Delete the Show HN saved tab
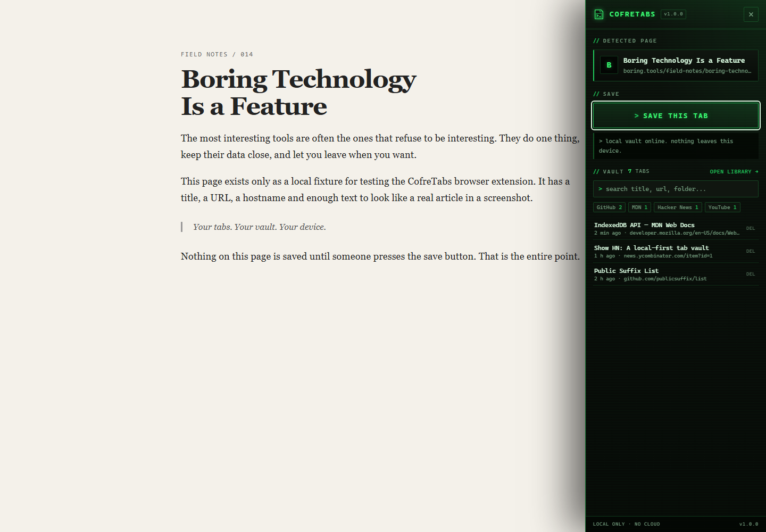Viewport: 766px width, 532px height. [x=751, y=251]
